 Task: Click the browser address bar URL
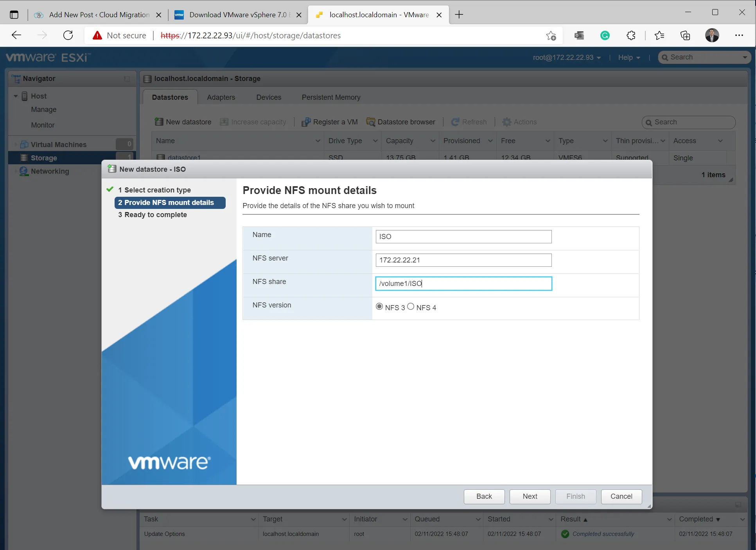pos(251,36)
